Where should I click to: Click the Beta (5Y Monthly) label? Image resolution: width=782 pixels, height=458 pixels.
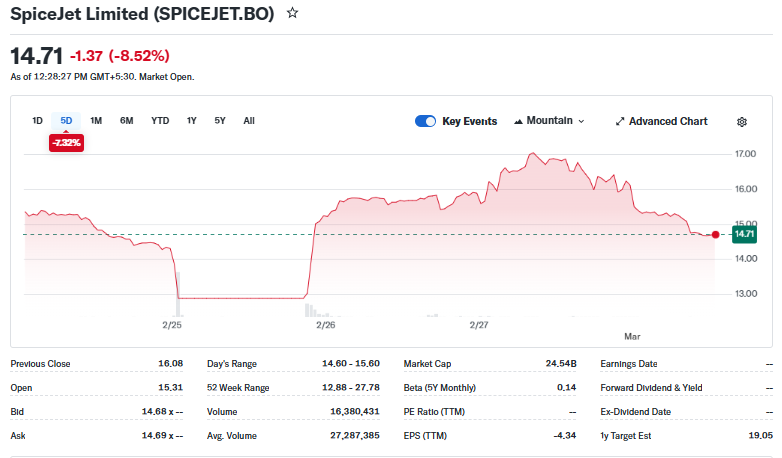pyautogui.click(x=439, y=388)
